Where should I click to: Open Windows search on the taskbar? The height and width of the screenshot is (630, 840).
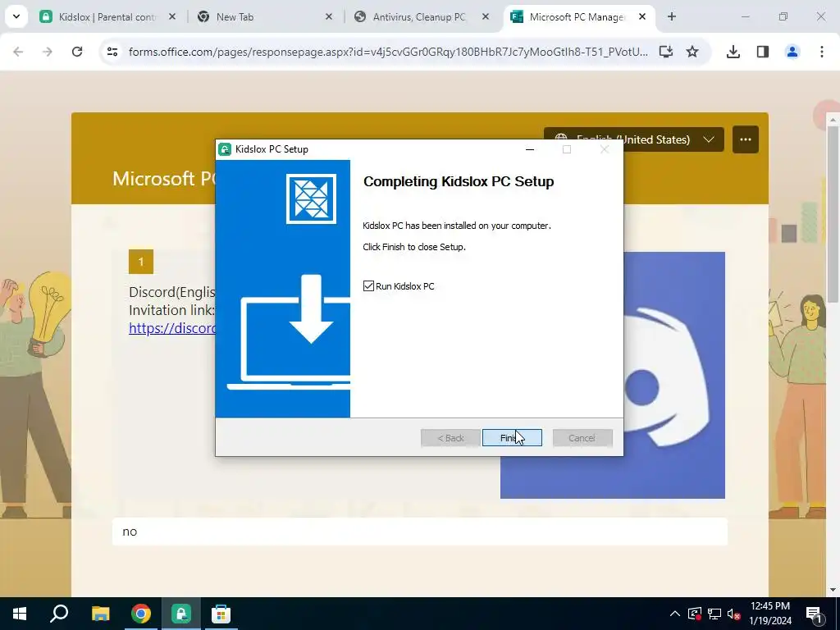click(59, 614)
